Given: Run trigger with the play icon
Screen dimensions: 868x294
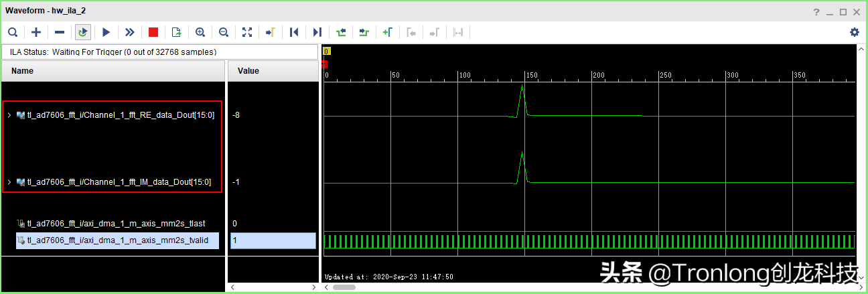Looking at the screenshot, I should pos(106,32).
